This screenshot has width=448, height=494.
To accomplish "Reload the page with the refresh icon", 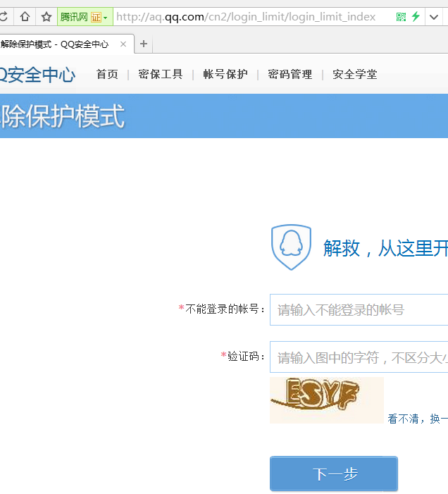I will tap(4, 16).
